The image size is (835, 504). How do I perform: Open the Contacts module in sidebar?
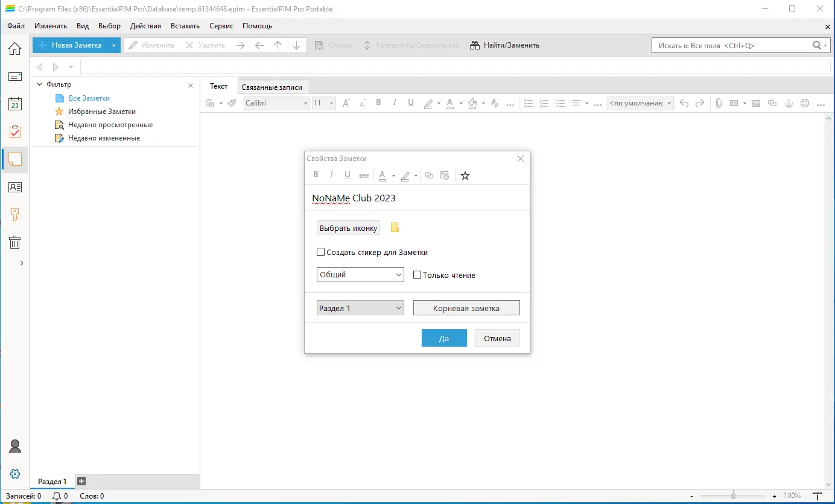(x=14, y=187)
